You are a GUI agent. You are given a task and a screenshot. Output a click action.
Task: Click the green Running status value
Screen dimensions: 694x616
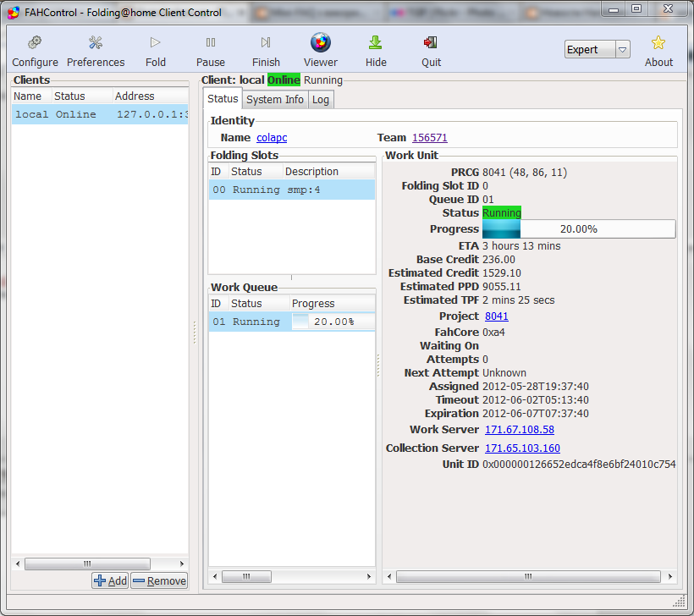coord(502,212)
